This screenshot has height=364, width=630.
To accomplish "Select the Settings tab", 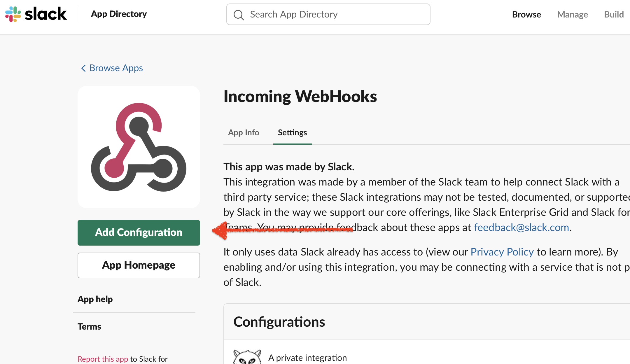I will tap(292, 132).
